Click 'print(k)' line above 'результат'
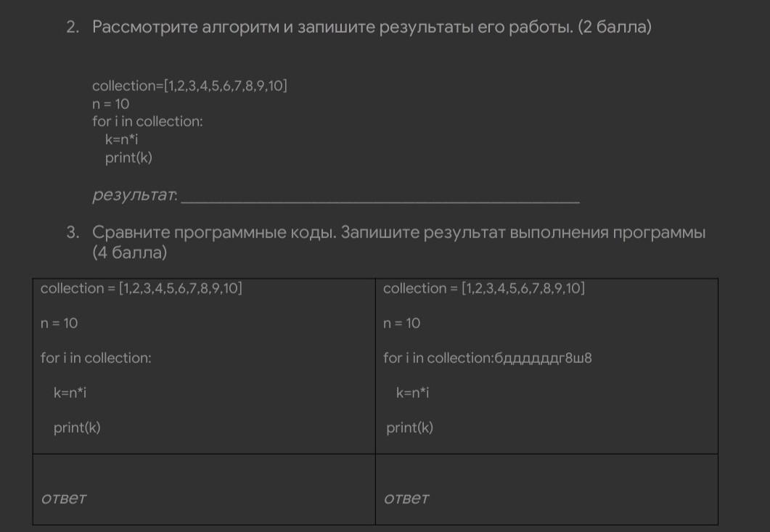Screen dimensions: 770x532 point(128,157)
